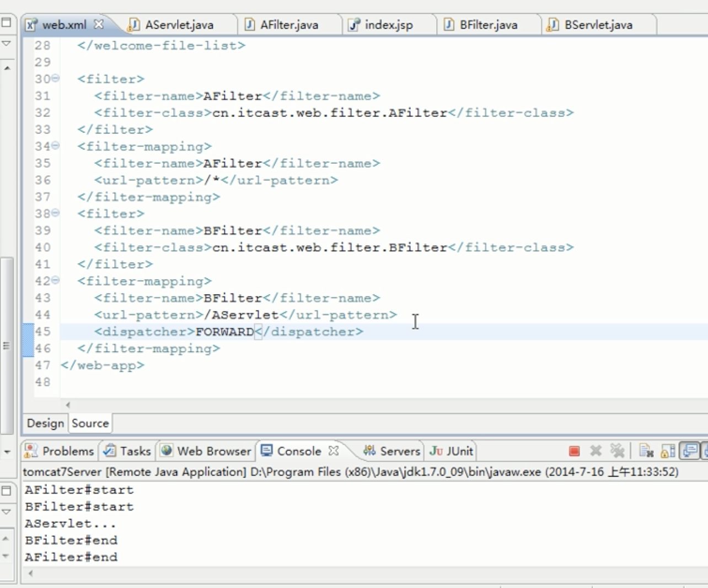The width and height of the screenshot is (708, 588).
Task: Click the FORWARD dispatcher value on line 45
Action: [x=224, y=332]
